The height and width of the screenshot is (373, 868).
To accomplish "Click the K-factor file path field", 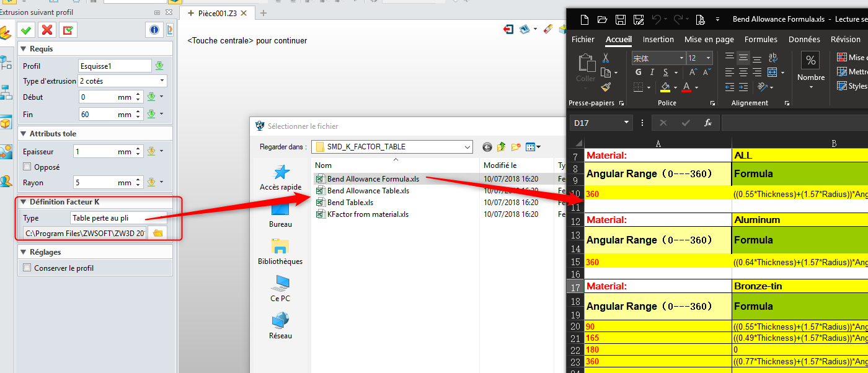I will [85, 233].
